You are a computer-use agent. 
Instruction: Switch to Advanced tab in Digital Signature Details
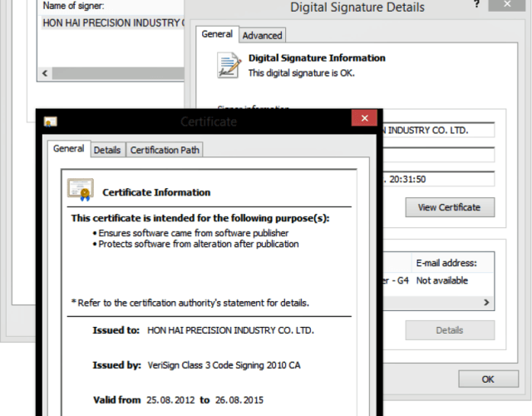[263, 35]
